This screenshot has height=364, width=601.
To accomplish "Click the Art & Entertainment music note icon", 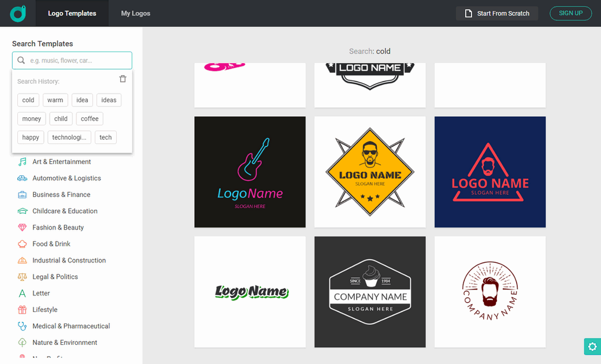I will click(x=23, y=162).
